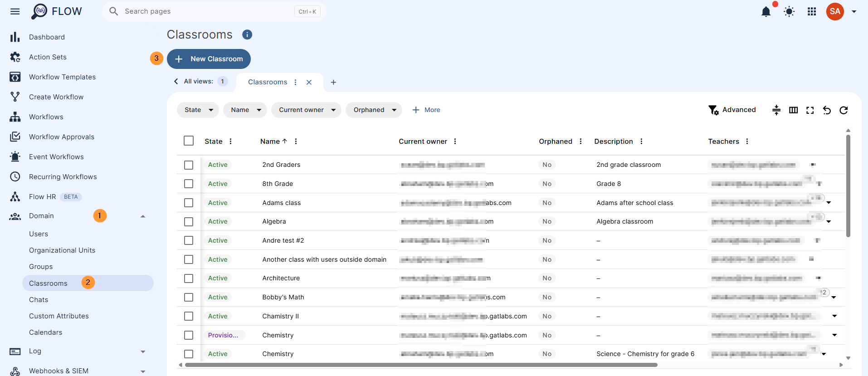Expand Webhooks & SIEM section
The image size is (868, 376).
(143, 371)
